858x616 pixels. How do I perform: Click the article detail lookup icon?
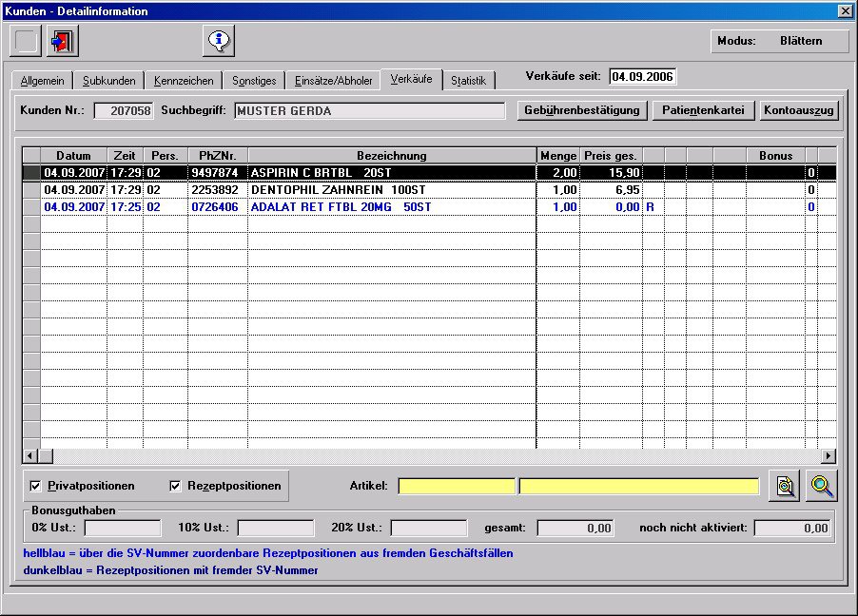click(x=786, y=486)
